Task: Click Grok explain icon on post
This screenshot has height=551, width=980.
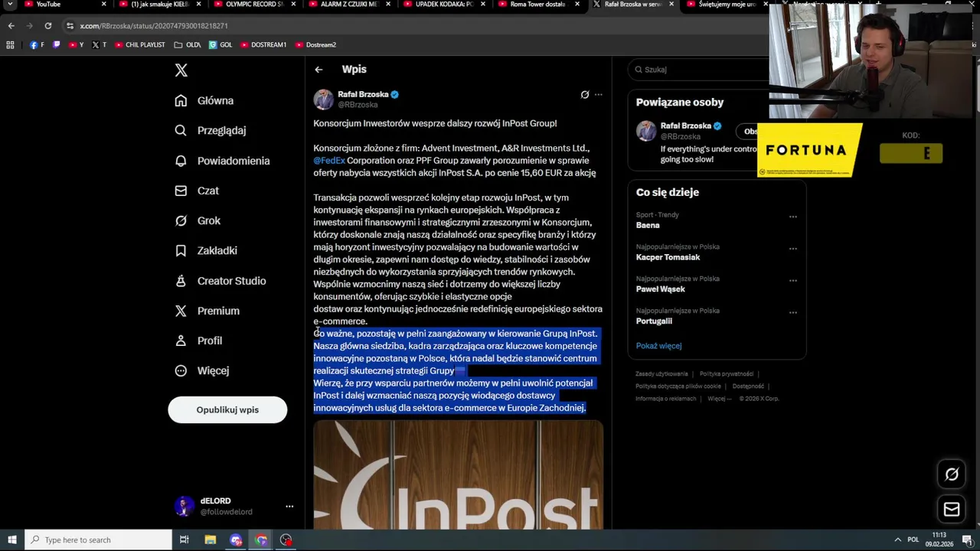Action: click(585, 95)
